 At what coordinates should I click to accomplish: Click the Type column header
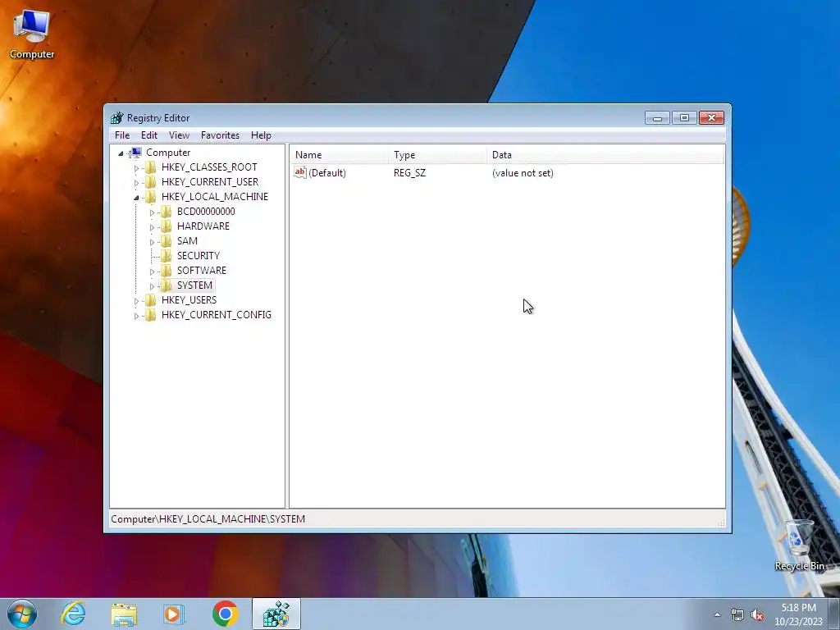[x=437, y=155]
